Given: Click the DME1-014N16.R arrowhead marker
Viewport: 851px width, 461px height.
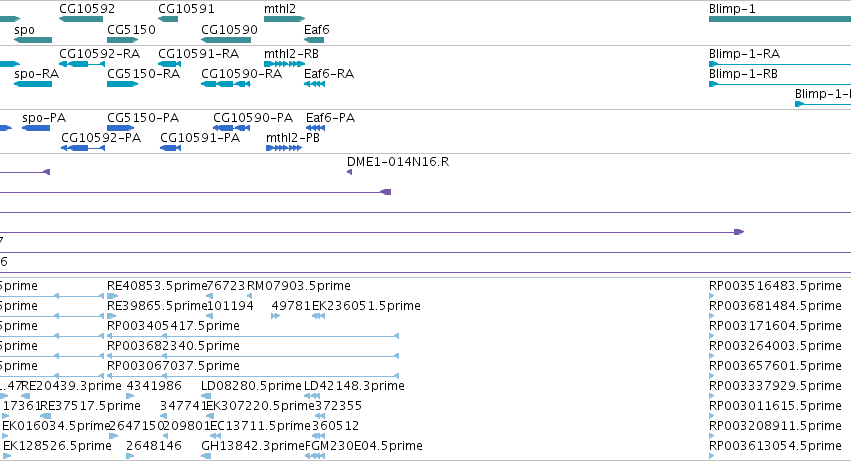Looking at the screenshot, I should tap(350, 172).
